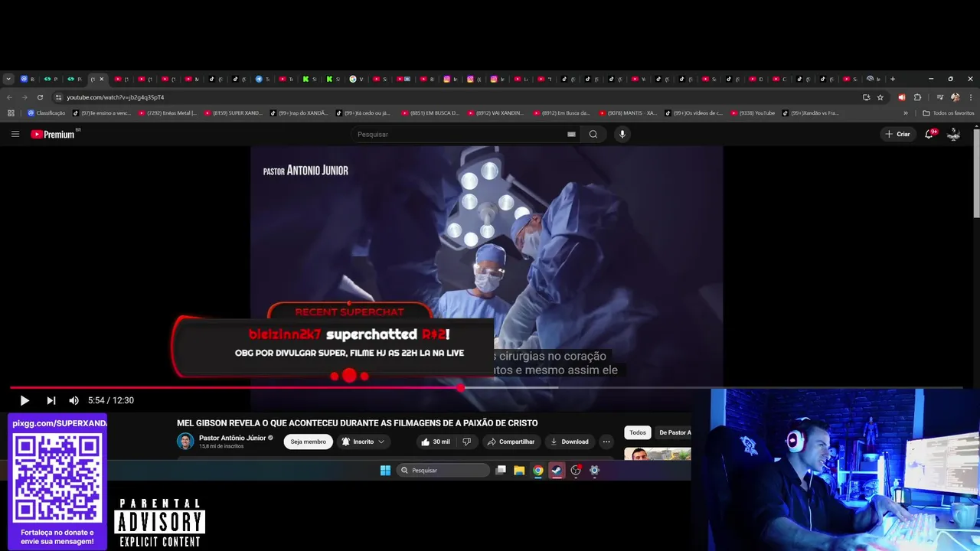
Task: Open the (9078) MANTIS - XA bookmark
Action: click(x=628, y=113)
